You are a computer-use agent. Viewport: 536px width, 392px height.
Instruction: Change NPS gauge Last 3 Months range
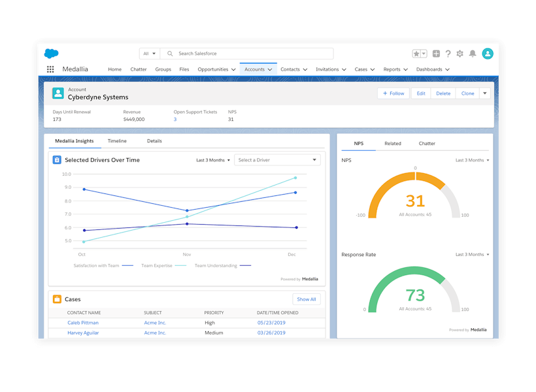click(472, 160)
